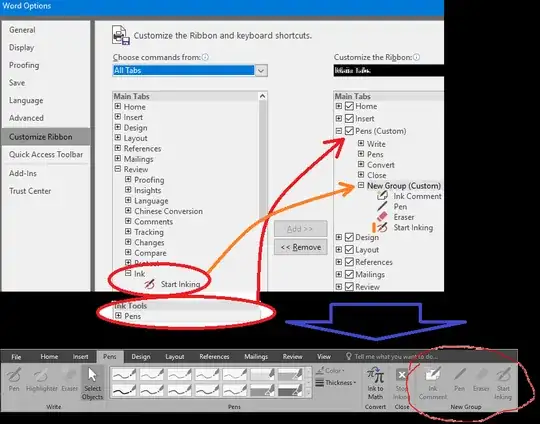The height and width of the screenshot is (424, 540).
Task: Select the Pen item in right tree
Action: coord(400,206)
